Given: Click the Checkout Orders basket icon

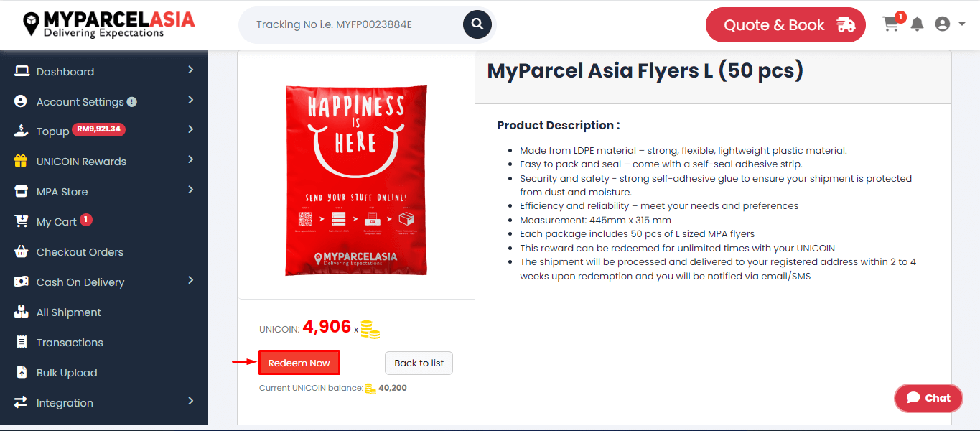Looking at the screenshot, I should [x=22, y=251].
